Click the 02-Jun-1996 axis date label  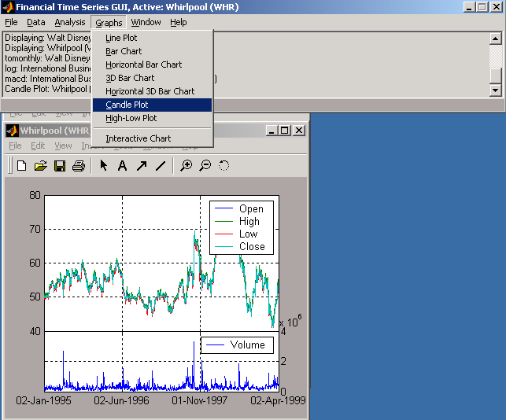click(122, 400)
